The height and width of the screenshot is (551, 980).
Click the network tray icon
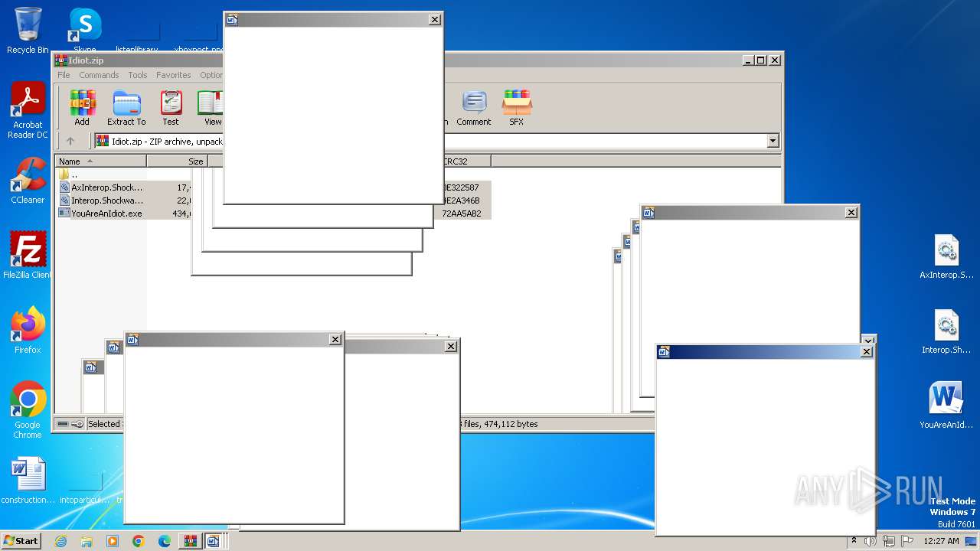[x=889, y=541]
